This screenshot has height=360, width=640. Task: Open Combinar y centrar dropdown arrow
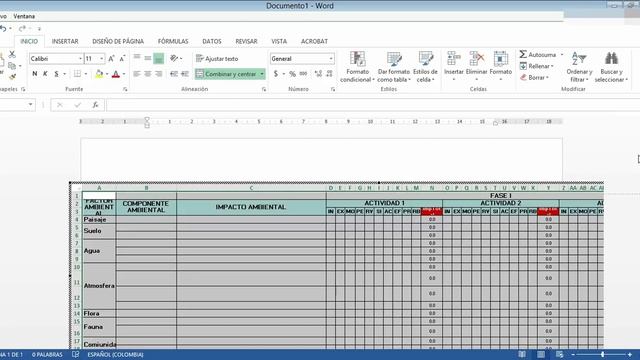[x=262, y=74]
